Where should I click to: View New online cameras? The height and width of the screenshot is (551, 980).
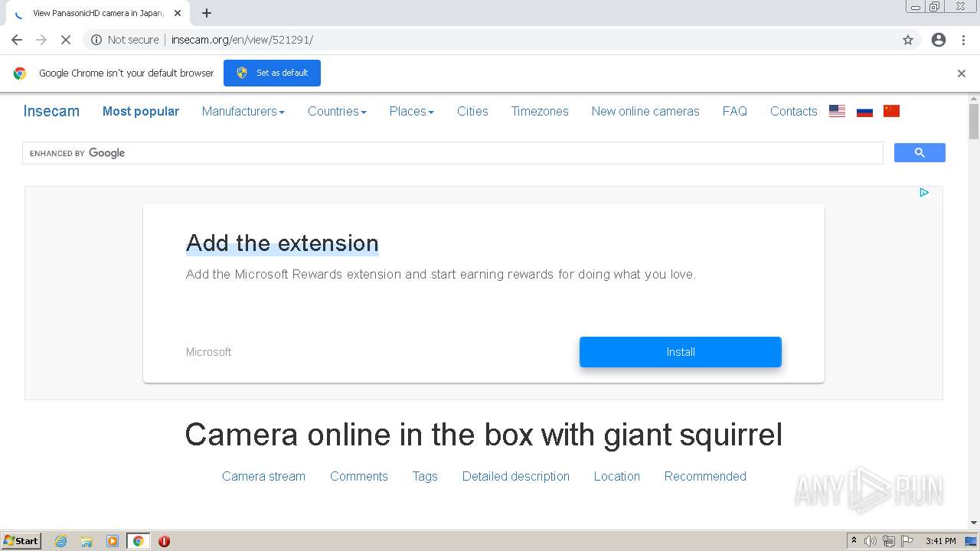(x=645, y=111)
